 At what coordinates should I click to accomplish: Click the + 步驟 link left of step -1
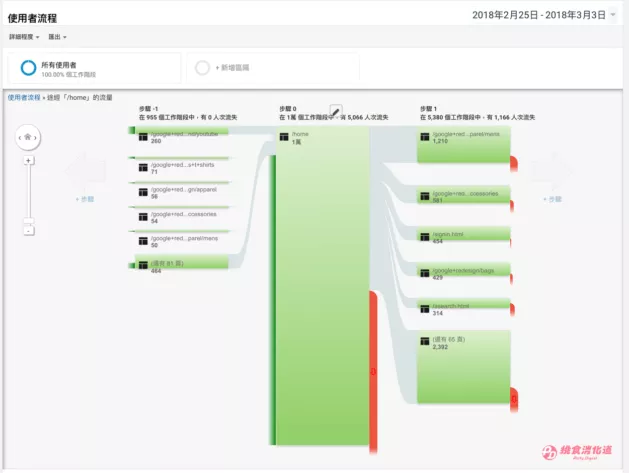coord(85,199)
